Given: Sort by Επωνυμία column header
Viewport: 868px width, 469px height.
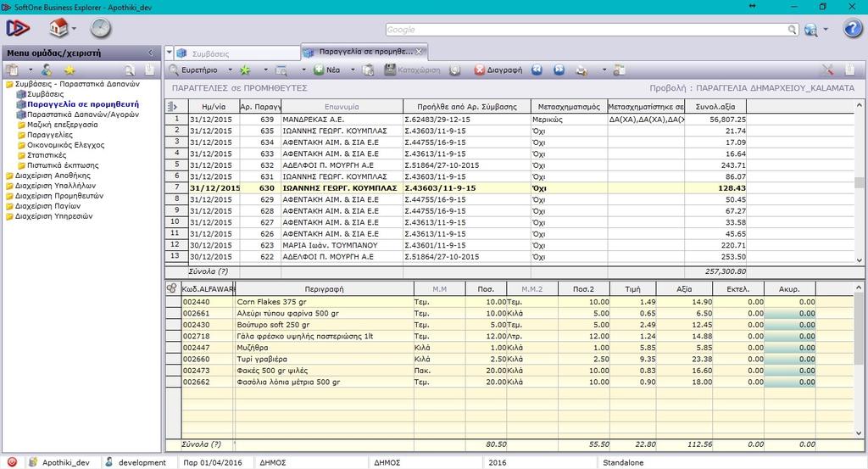Looking at the screenshot, I should 342,106.
